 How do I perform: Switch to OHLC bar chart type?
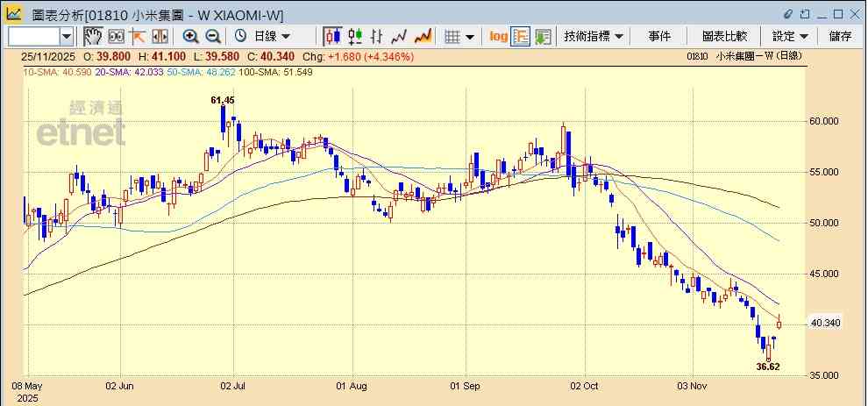(x=377, y=36)
